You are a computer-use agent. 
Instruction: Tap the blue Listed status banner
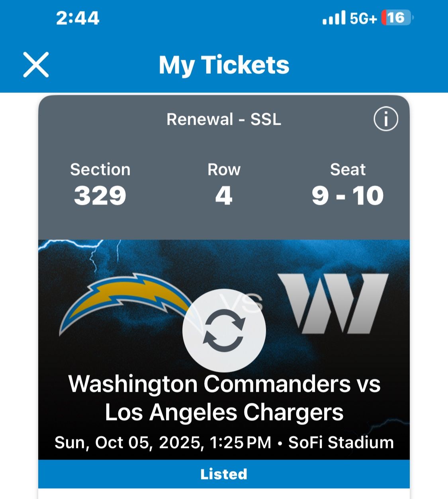click(224, 474)
